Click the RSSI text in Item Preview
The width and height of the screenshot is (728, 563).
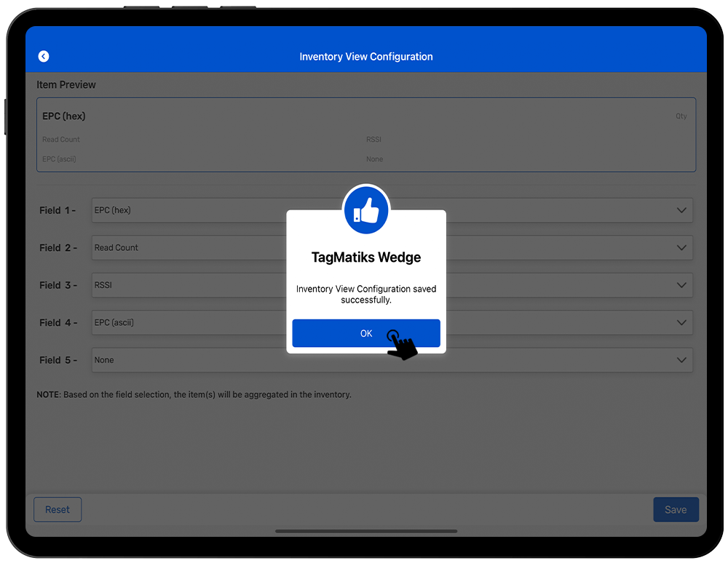[373, 140]
